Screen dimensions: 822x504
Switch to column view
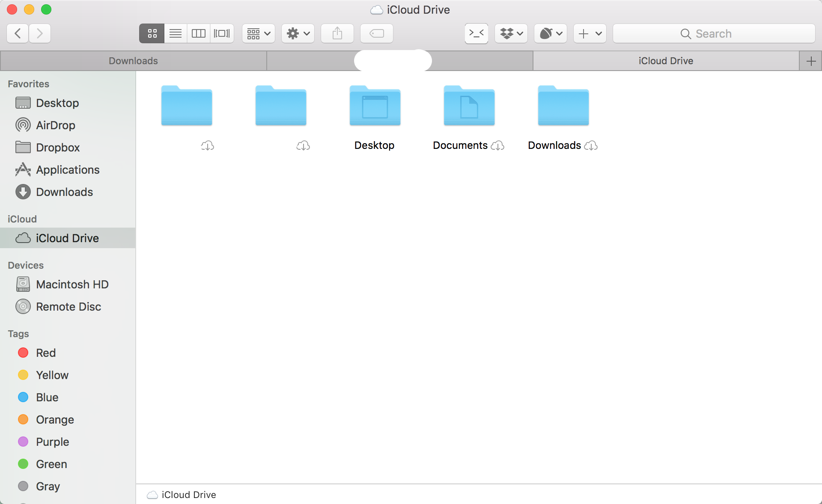pos(199,33)
